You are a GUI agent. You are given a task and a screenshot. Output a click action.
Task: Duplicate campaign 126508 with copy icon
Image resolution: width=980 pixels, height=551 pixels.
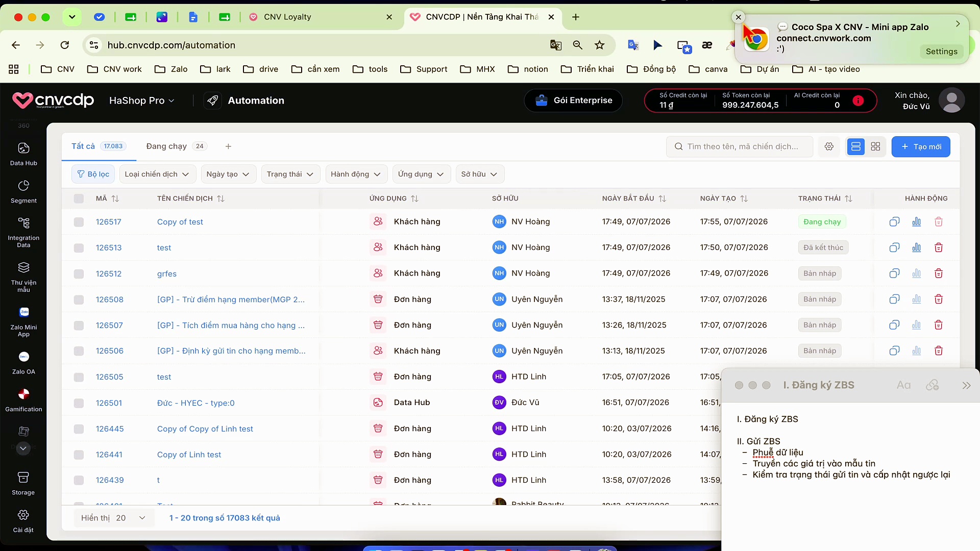(x=894, y=299)
